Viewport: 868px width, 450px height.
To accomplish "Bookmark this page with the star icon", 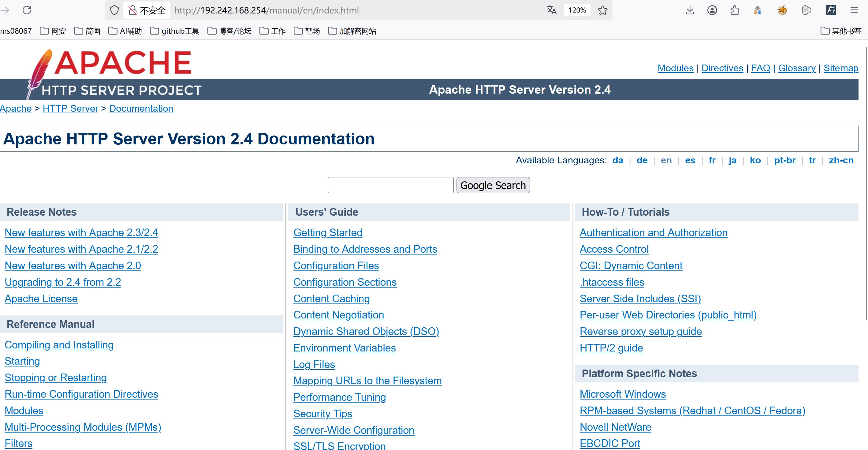I will (602, 10).
